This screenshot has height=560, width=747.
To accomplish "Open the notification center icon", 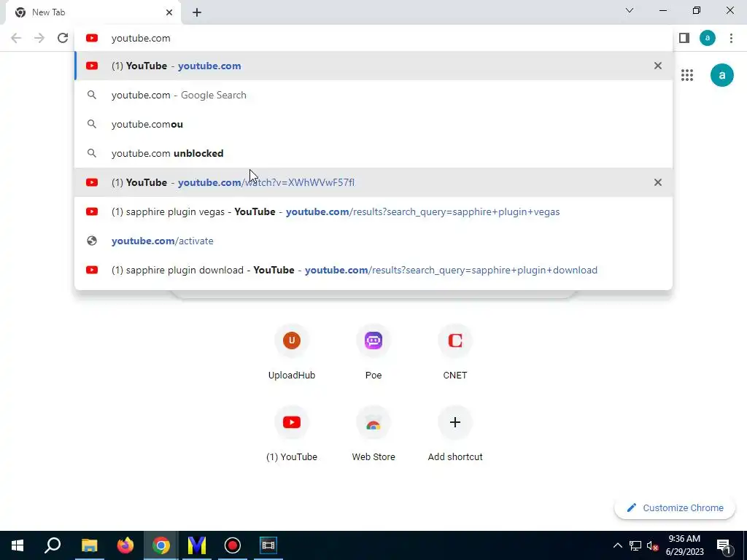I will pos(724,545).
